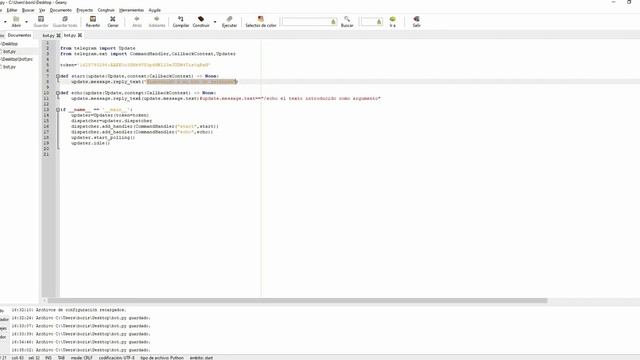Switch to the inactive bot.py editor tab
The image size is (640, 360).
click(49, 36)
